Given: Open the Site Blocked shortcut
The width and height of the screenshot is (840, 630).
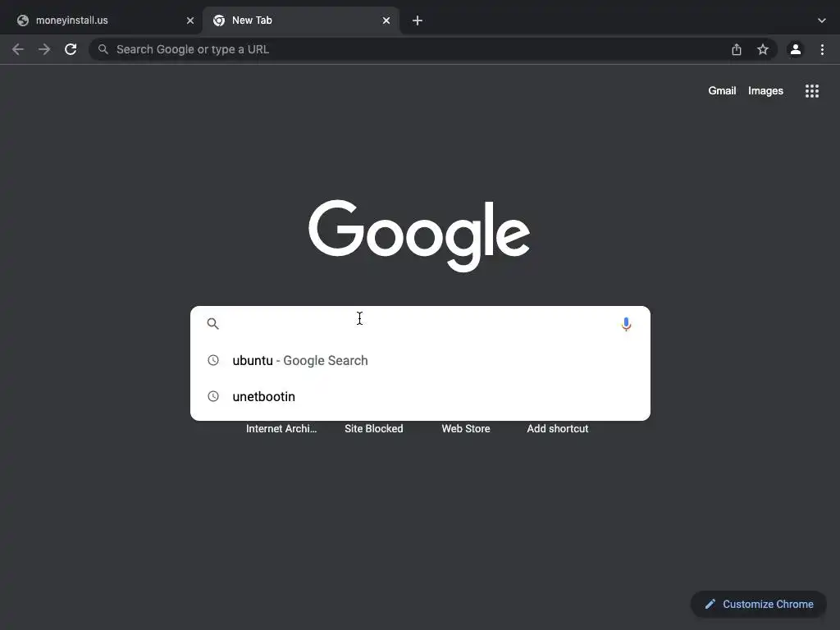Looking at the screenshot, I should coord(374,428).
